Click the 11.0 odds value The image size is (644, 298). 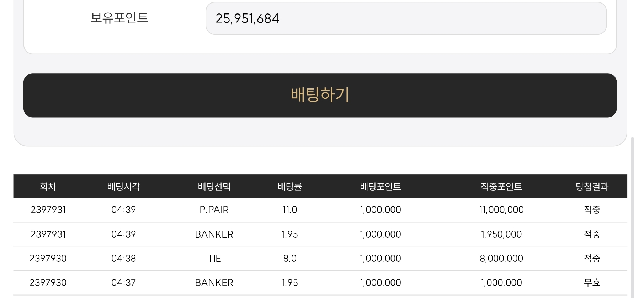click(290, 210)
